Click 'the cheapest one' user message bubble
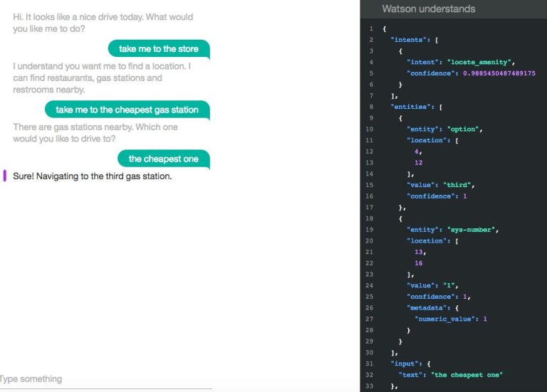This screenshot has width=547, height=392. click(x=163, y=159)
